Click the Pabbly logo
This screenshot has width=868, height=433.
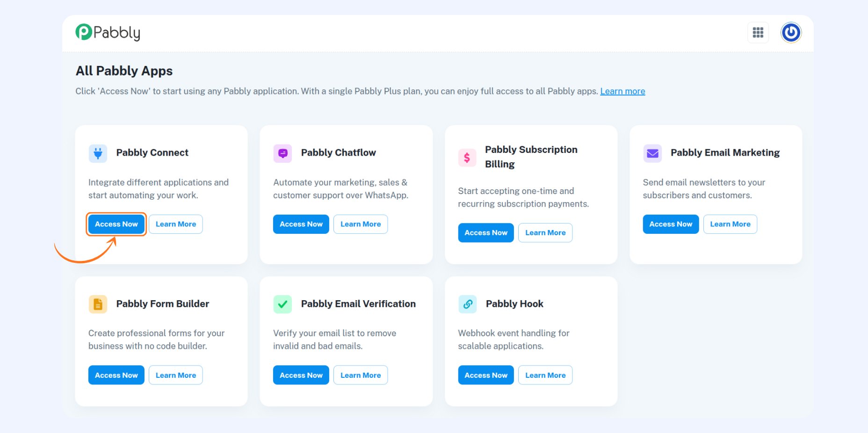108,33
